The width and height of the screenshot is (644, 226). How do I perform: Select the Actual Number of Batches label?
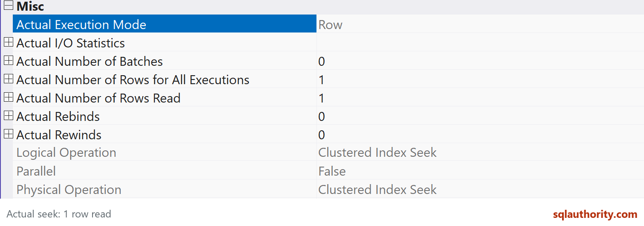point(90,62)
